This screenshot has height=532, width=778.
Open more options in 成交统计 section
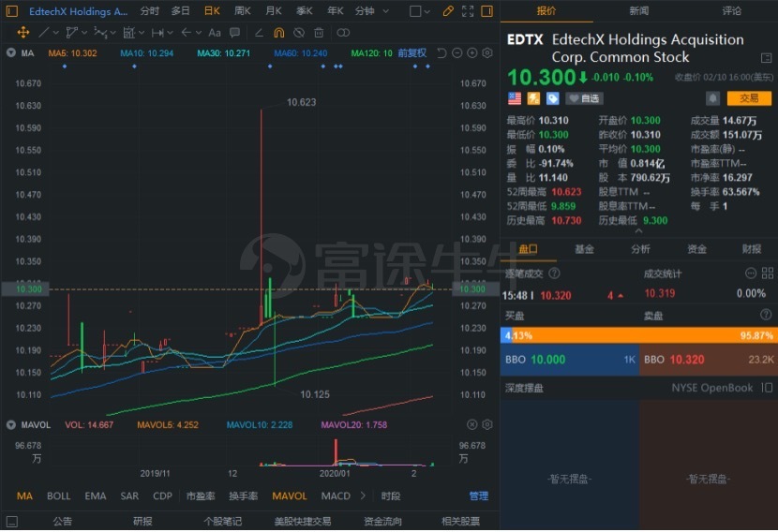(x=751, y=273)
